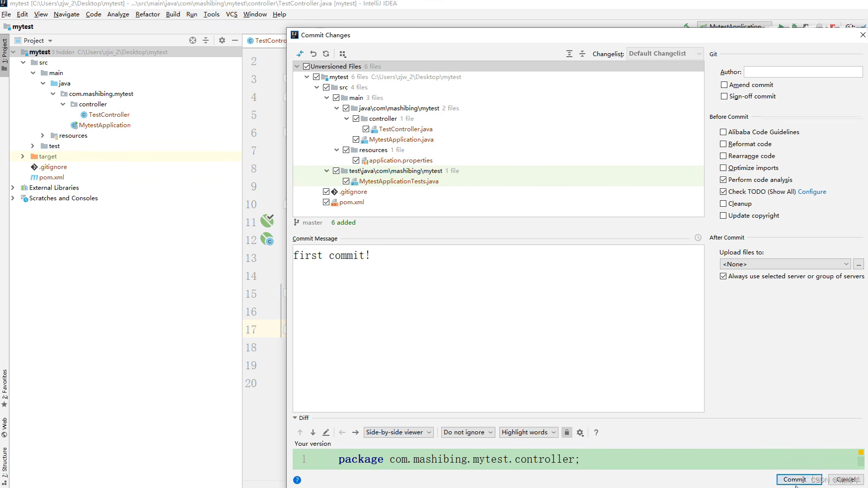Open the VCS menu

coord(232,14)
